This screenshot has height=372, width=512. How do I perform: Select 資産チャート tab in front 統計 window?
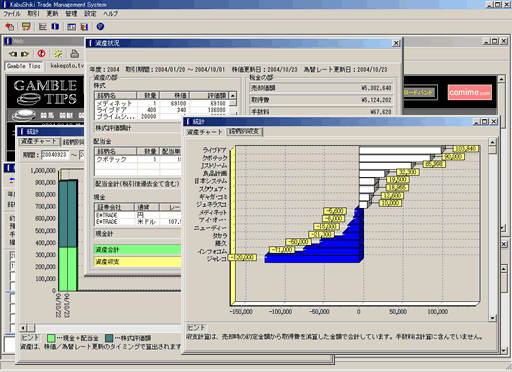tap(204, 132)
